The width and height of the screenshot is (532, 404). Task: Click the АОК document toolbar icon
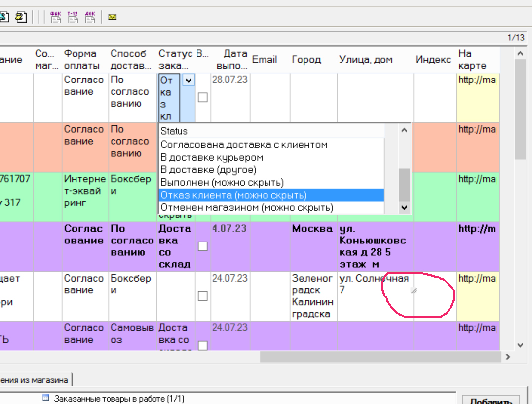pyautogui.click(x=90, y=17)
